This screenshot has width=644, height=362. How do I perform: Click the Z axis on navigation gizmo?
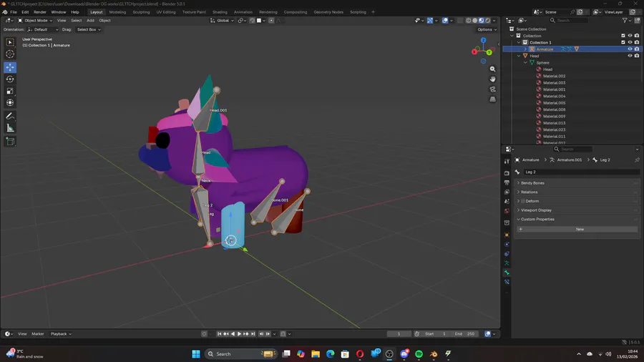pyautogui.click(x=484, y=40)
